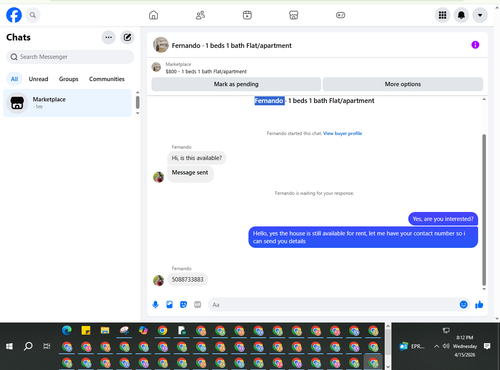Open File Explorer from the taskbar
This screenshot has width=500, height=370.
105,330
